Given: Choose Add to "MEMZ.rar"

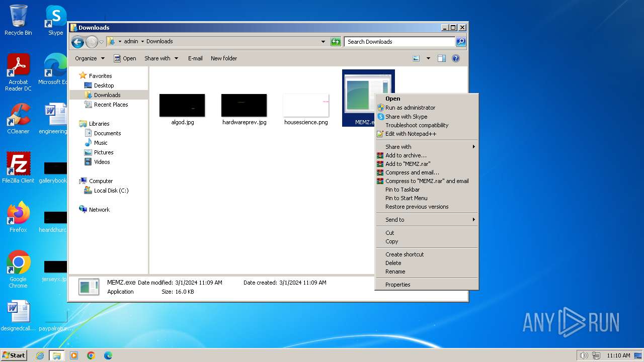Looking at the screenshot, I should click(x=427, y=164).
